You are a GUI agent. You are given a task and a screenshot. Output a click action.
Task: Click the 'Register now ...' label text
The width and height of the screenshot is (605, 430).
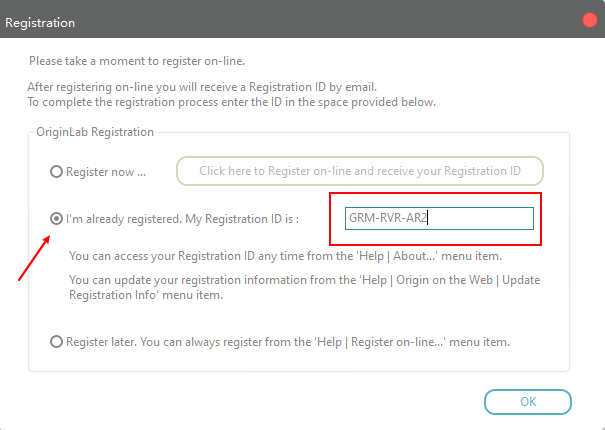coord(106,172)
